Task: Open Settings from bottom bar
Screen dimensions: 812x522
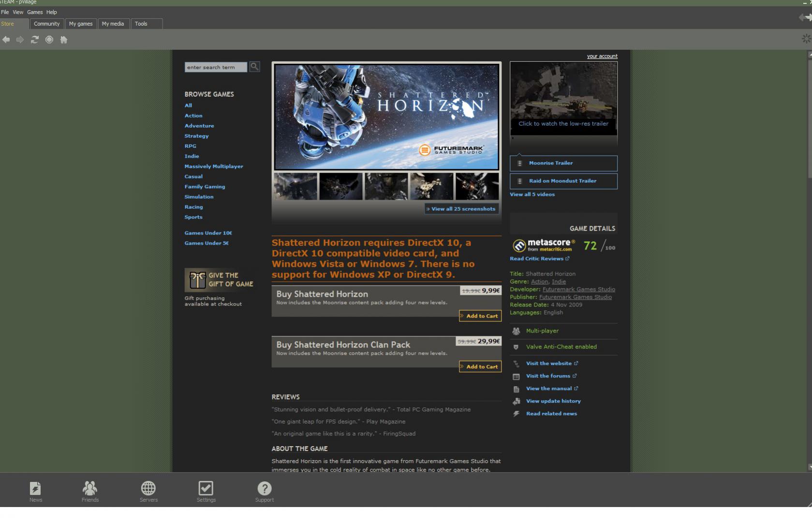Action: point(206,492)
